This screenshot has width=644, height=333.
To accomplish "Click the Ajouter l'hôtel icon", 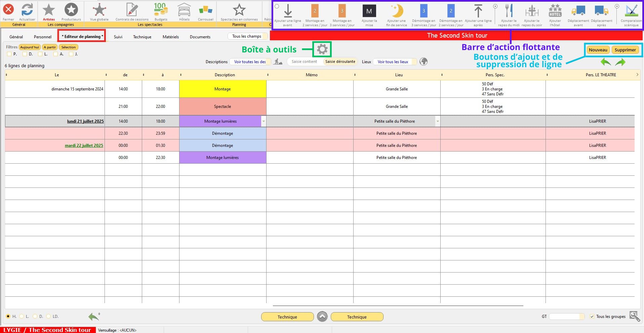I will [x=555, y=11].
